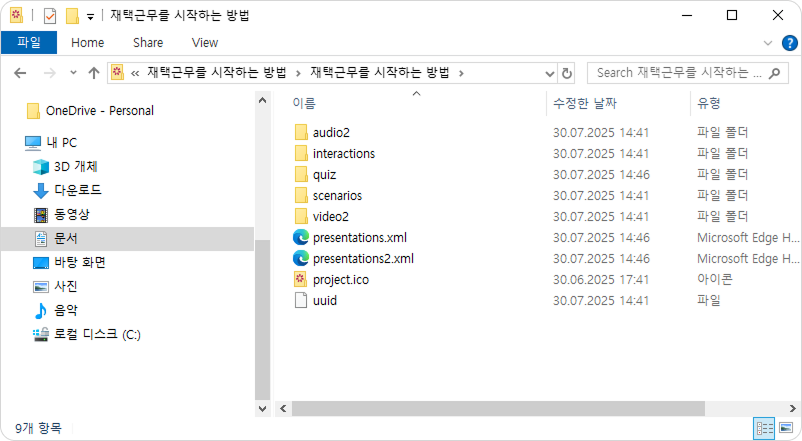Screen dimensions: 802x441
Task: Click navigation pane scroll up arrow
Action: point(262,100)
